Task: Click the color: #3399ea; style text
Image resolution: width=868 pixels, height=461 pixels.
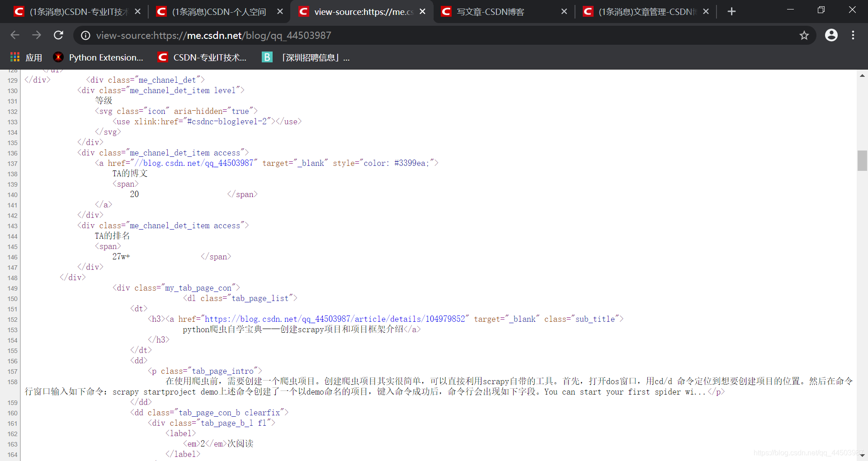Action: [397, 163]
